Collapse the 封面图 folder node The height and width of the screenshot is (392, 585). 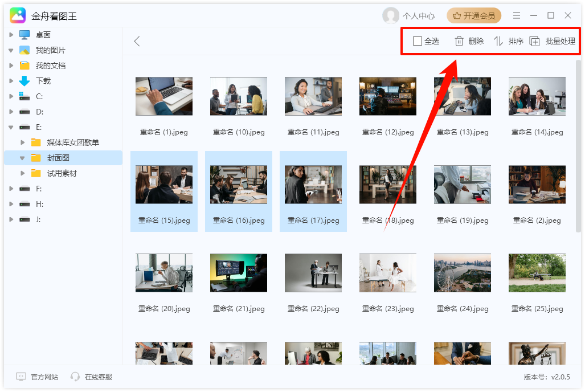23,158
